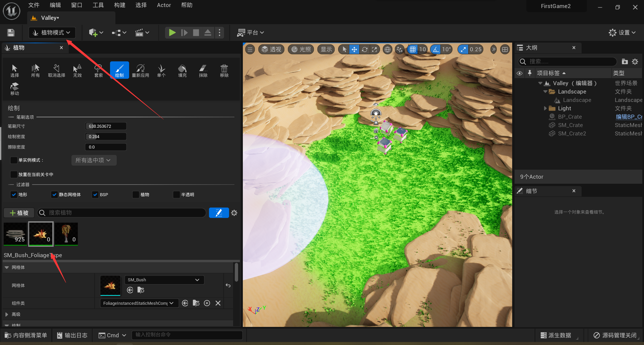This screenshot has width=644, height=345.
Task: Activate the rotate gizmo tool in viewport
Action: 365,50
